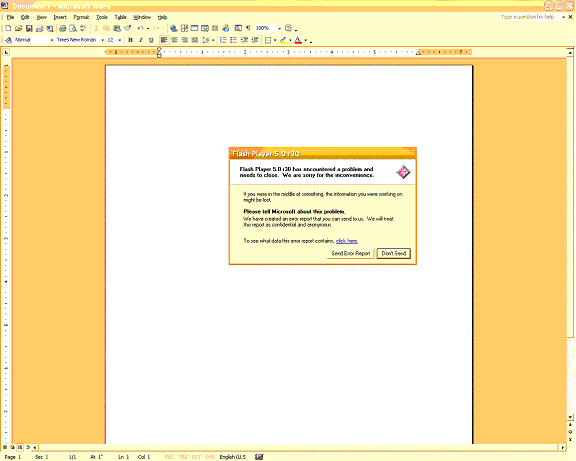Expand the highlight color dropdown arrow

click(x=290, y=40)
